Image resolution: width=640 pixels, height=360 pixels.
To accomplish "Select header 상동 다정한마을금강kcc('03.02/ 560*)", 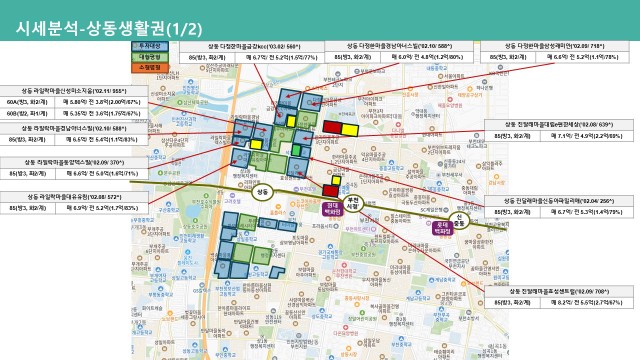I will [252, 47].
